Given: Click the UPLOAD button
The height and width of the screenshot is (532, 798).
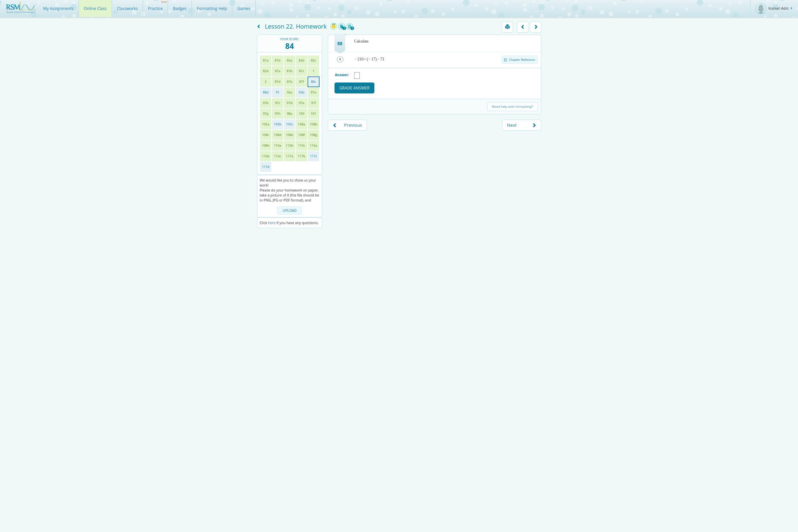Looking at the screenshot, I should click(x=289, y=211).
